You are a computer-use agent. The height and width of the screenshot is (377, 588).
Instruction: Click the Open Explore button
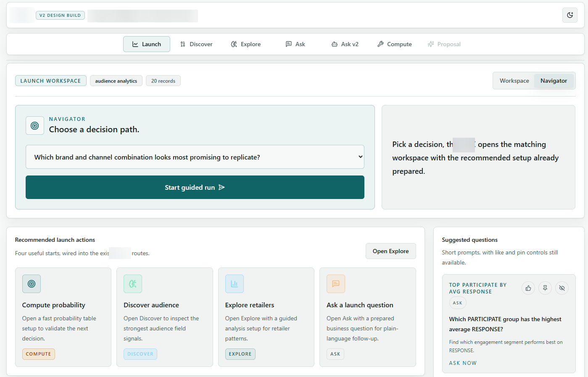tap(390, 251)
